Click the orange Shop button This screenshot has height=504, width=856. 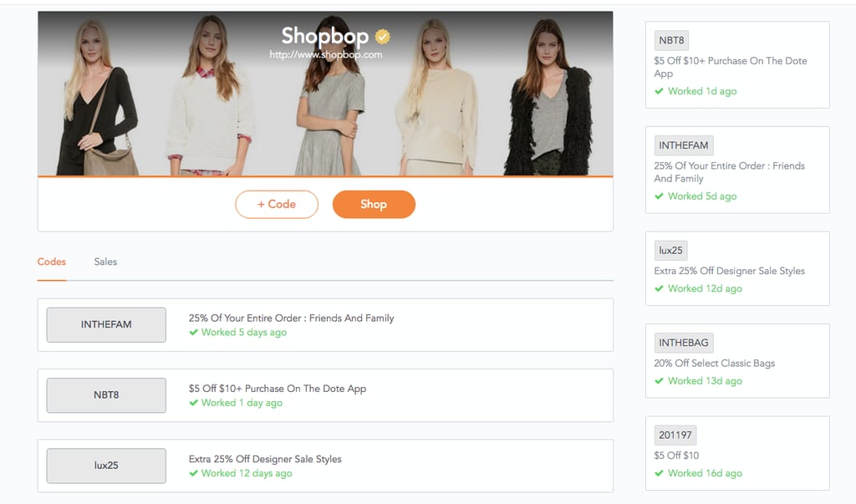point(374,204)
